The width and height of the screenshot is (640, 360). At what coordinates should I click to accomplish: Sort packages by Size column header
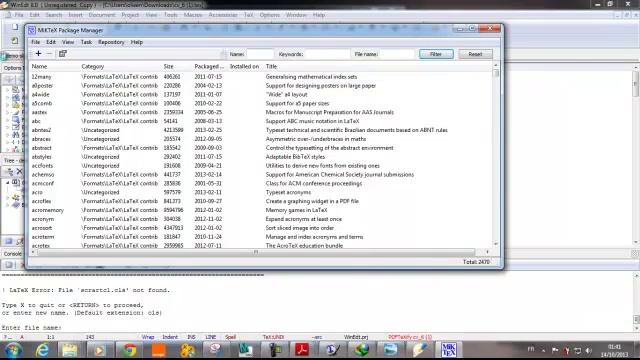[x=169, y=66]
